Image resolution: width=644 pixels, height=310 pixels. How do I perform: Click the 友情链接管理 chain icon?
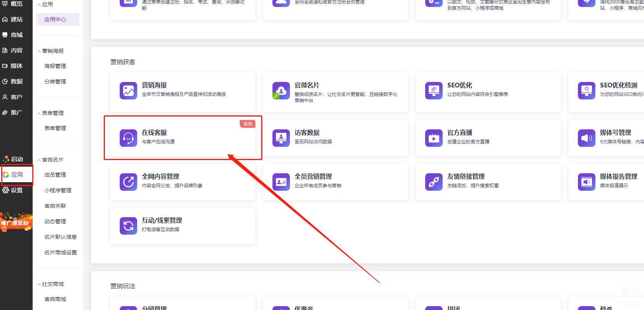pos(434,182)
